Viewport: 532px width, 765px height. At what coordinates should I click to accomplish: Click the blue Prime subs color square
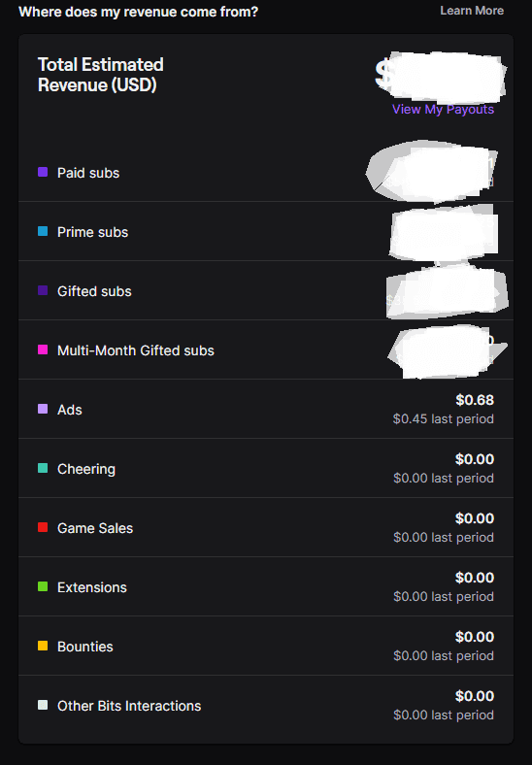(43, 231)
